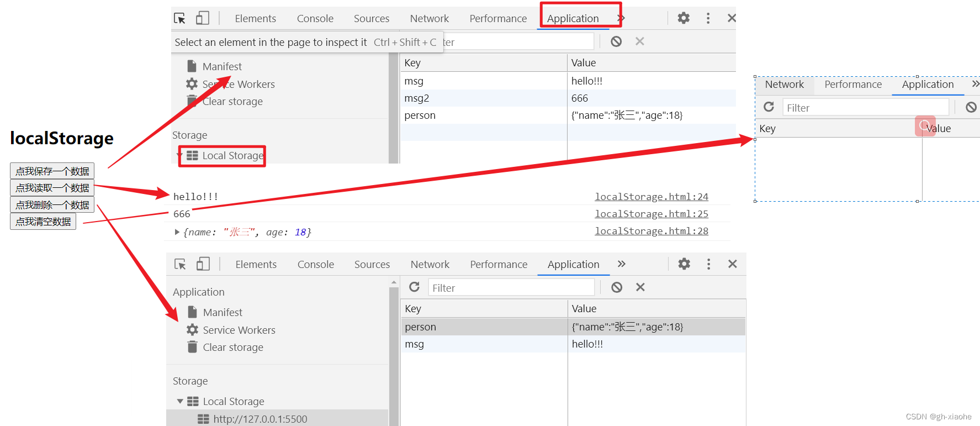Switch to Elements tab in bottom DevTools

256,264
